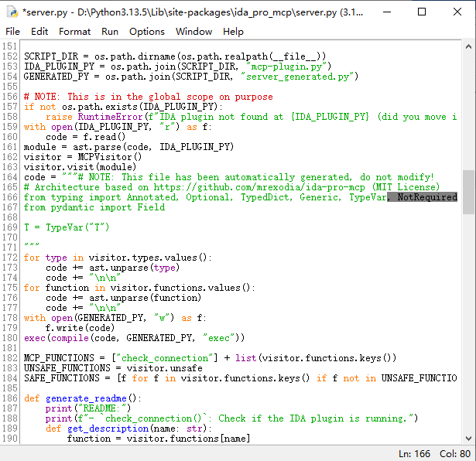The width and height of the screenshot is (476, 461).
Task: Open the Format menu
Action: (74, 32)
